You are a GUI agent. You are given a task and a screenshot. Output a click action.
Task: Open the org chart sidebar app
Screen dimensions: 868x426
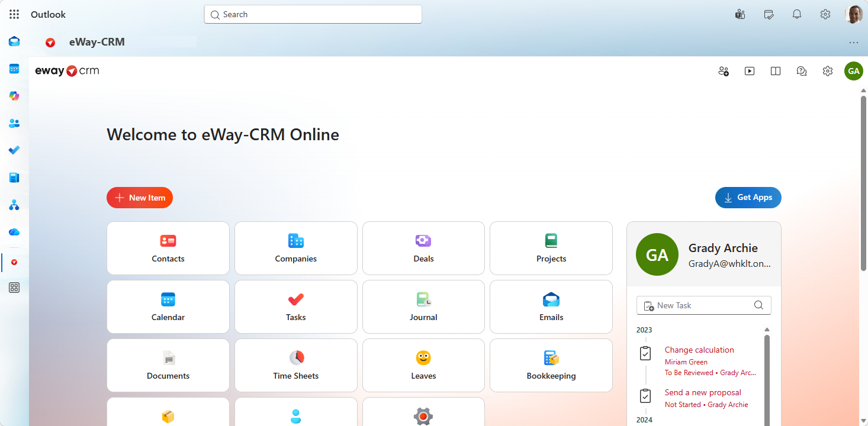pyautogui.click(x=14, y=205)
